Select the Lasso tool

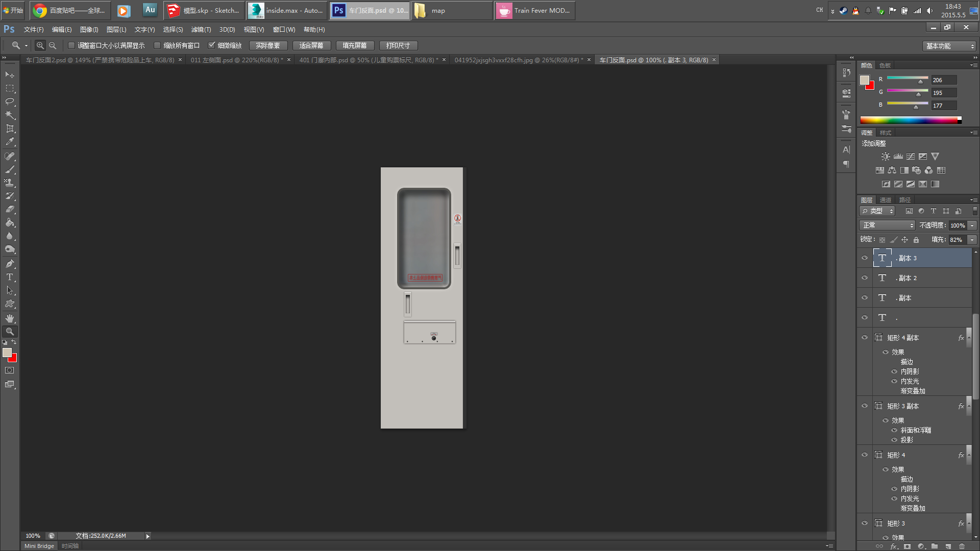coord(10,102)
